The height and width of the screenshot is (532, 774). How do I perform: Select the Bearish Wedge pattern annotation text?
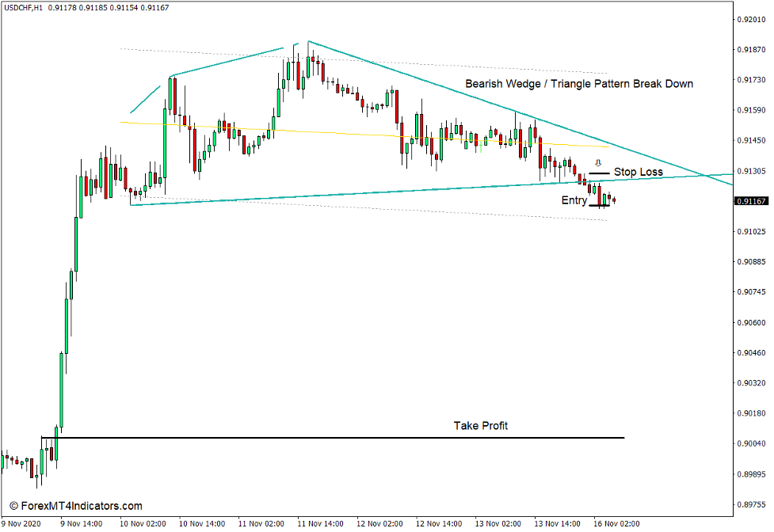tap(578, 83)
